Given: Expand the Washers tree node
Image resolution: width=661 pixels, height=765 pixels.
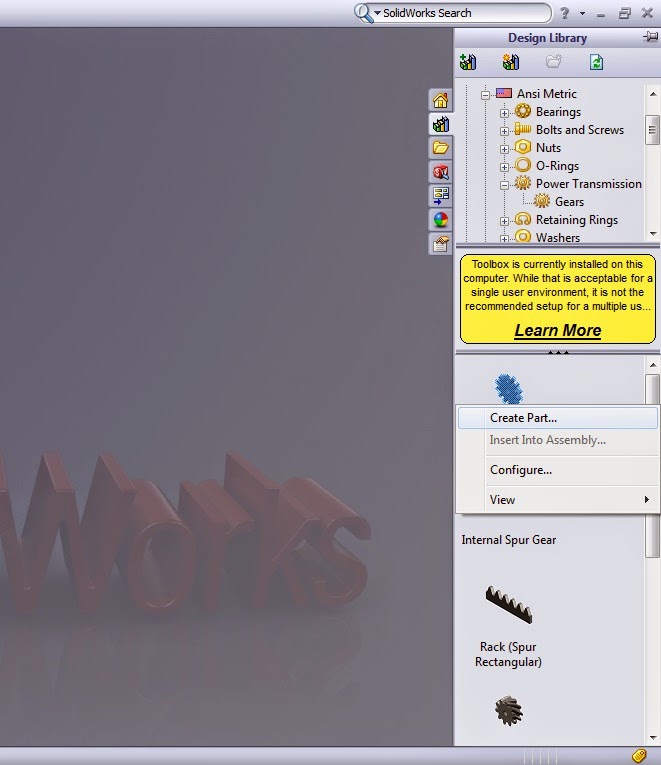Looking at the screenshot, I should pos(504,239).
